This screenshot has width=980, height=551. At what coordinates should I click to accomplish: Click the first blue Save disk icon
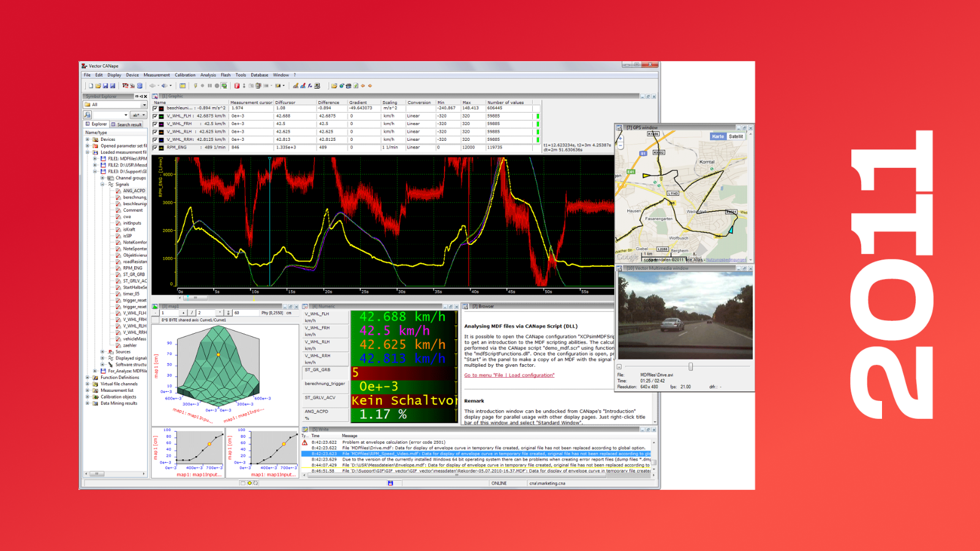(105, 86)
